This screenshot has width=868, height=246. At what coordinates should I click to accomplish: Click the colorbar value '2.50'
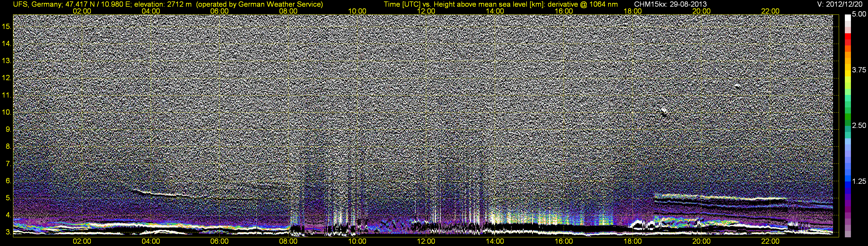point(859,126)
